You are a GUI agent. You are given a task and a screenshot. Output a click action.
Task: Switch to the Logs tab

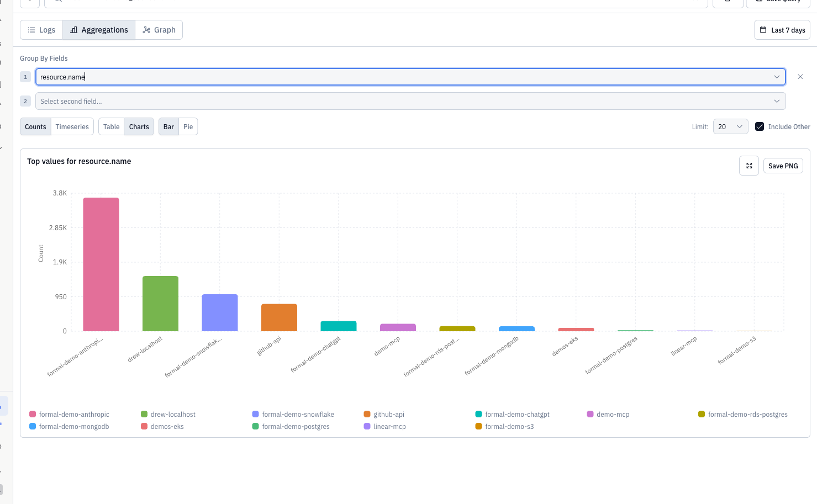click(x=41, y=30)
